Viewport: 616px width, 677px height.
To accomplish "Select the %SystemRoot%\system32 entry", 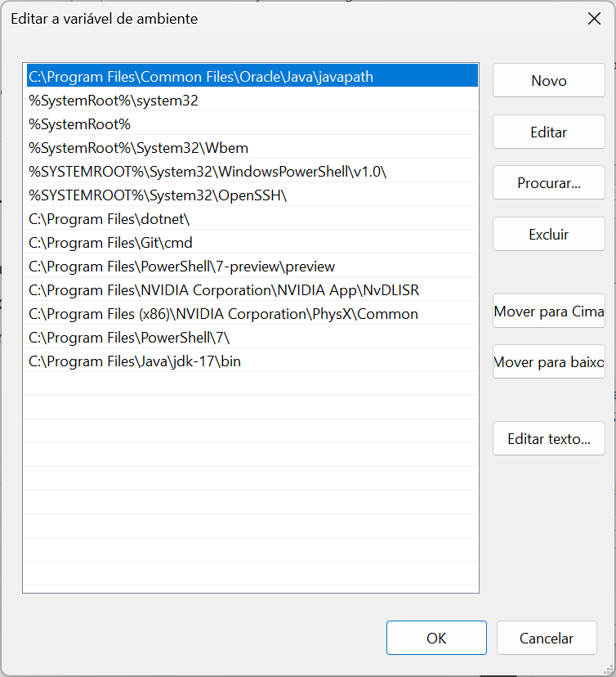I will pyautogui.click(x=114, y=101).
